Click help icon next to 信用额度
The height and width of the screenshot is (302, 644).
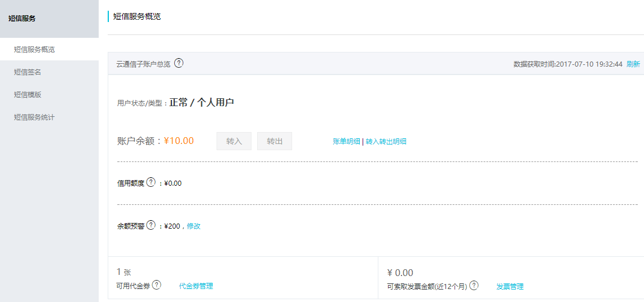(151, 182)
